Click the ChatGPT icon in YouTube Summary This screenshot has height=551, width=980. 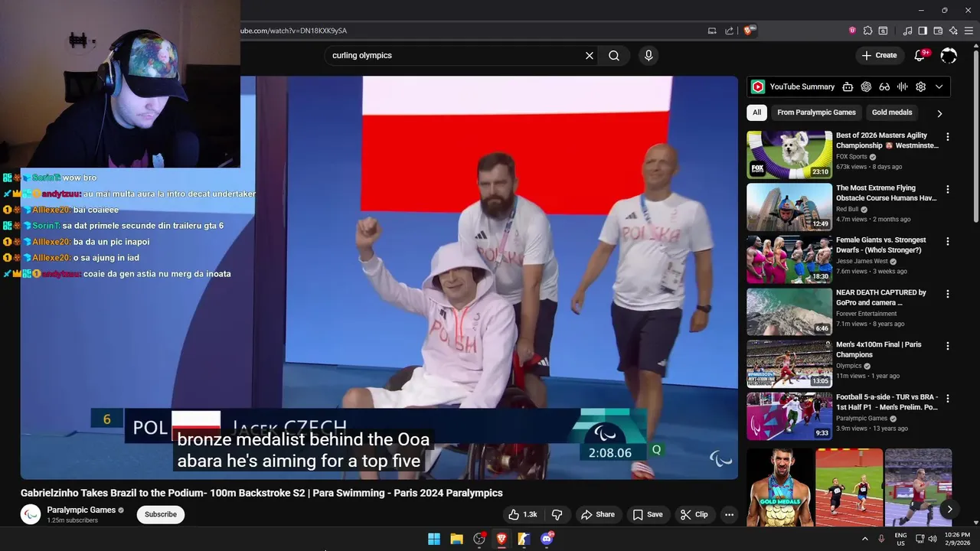pos(866,86)
